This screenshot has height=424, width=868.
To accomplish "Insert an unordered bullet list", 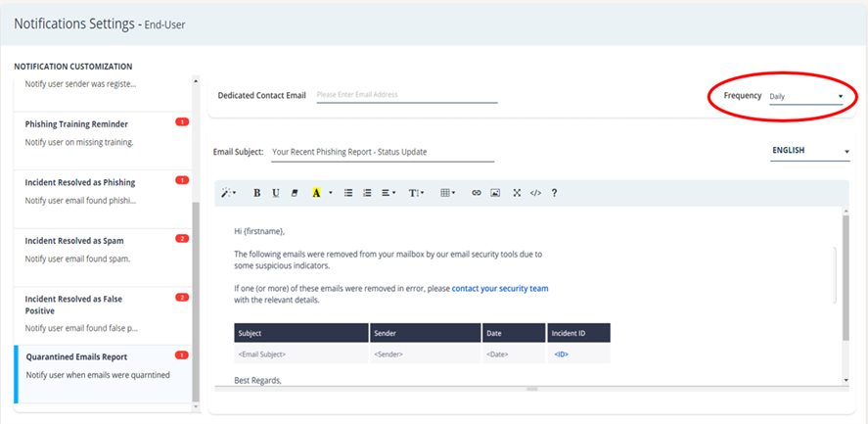I will point(348,193).
